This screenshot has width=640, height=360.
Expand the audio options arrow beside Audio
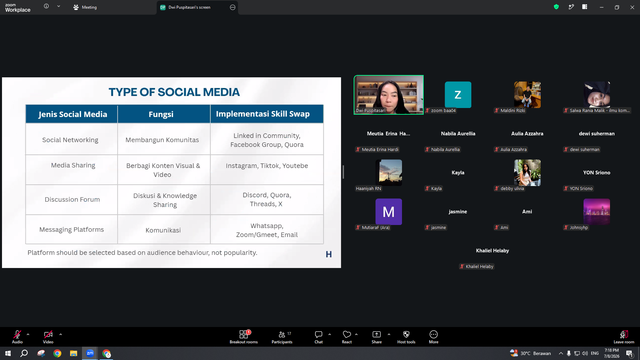28,335
